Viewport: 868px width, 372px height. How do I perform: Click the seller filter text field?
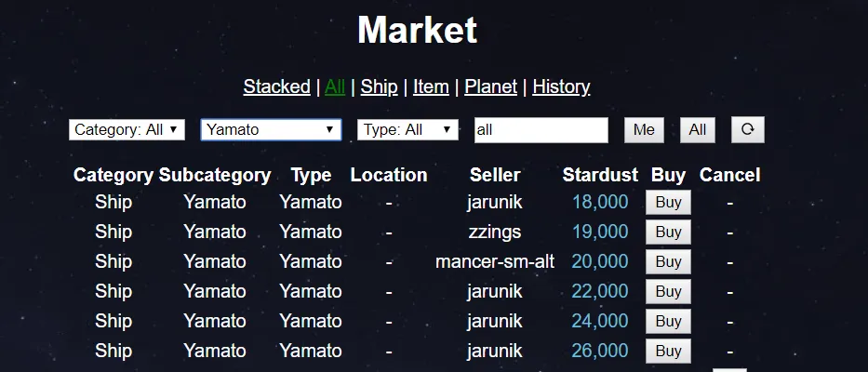tap(541, 130)
